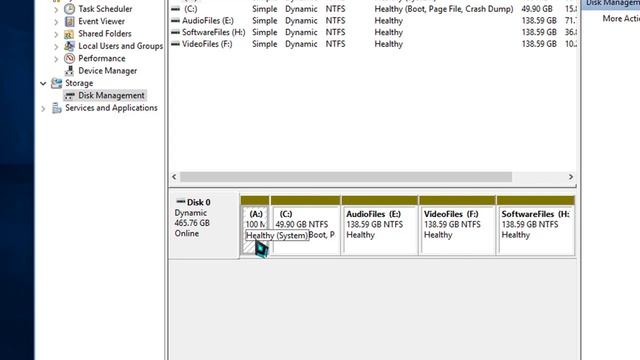This screenshot has width=640, height=360.
Task: Click the Event Viewer icon
Action: (69, 21)
